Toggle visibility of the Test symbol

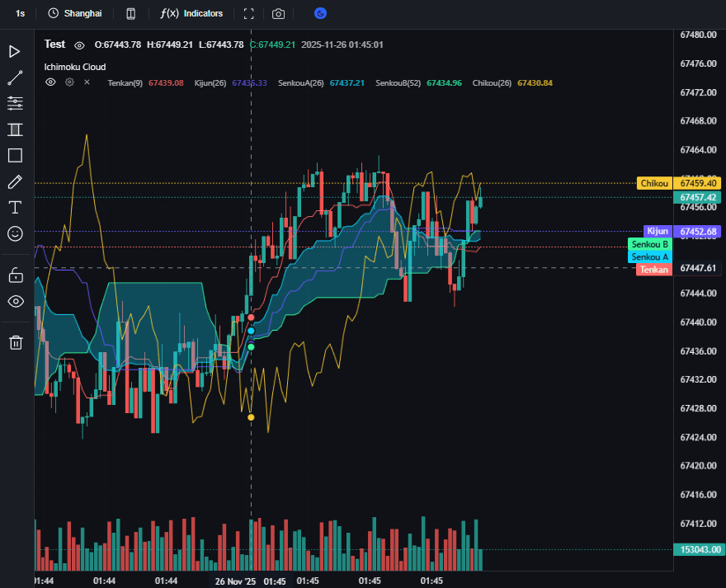(x=79, y=45)
